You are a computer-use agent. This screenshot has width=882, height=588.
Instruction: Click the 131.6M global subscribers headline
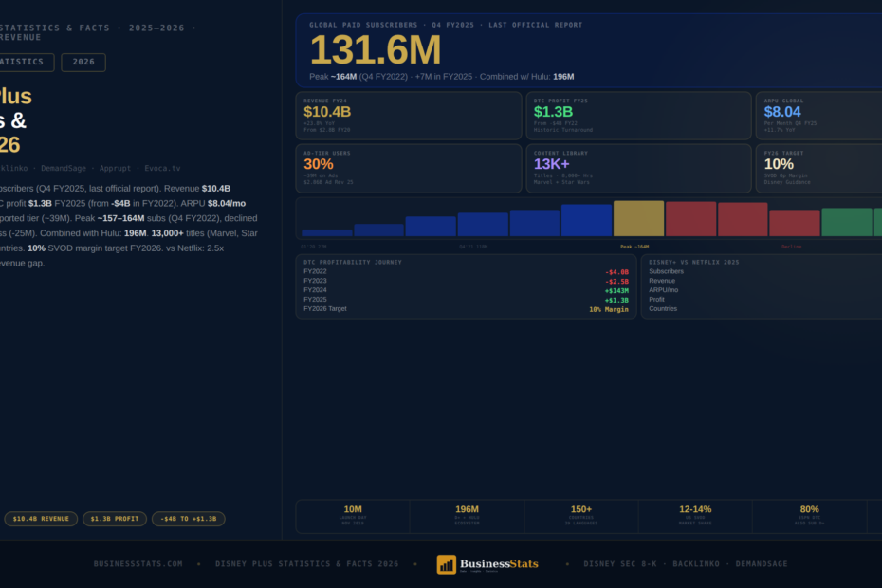coord(376,50)
